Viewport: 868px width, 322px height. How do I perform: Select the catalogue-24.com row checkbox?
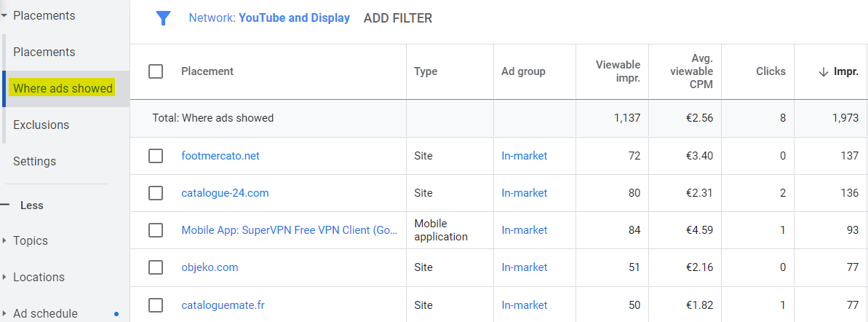pos(155,193)
